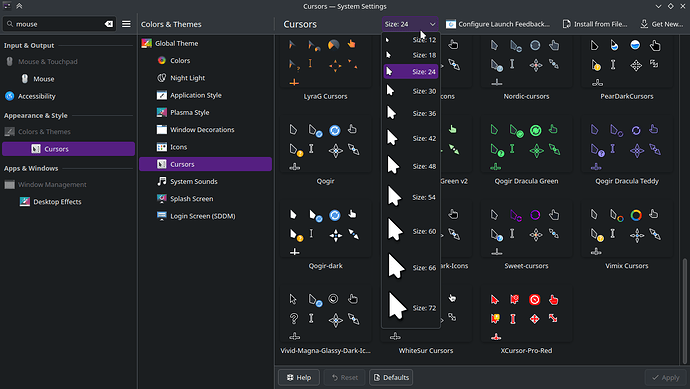Click Install from File… button
Image resolution: width=690 pixels, height=389 pixels.
click(595, 24)
